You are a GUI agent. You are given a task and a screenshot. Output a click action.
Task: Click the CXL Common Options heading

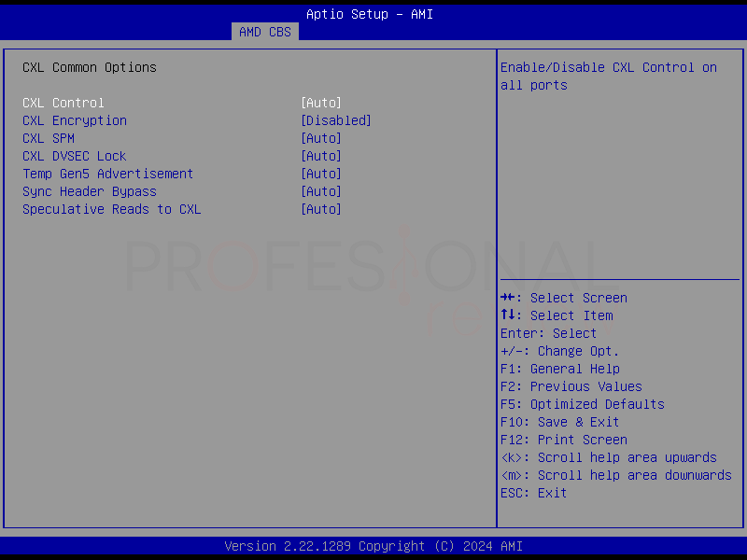click(90, 67)
